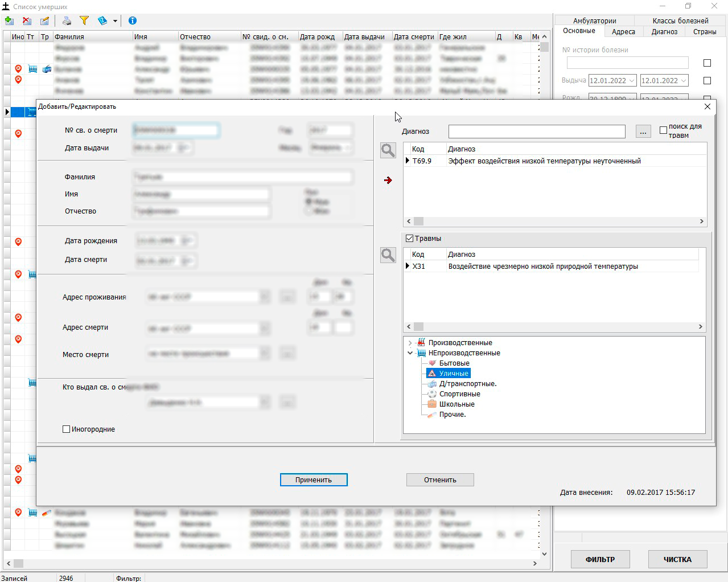Open the arrow next to help book
Viewport: 728px width, 582px height.
[x=115, y=21]
